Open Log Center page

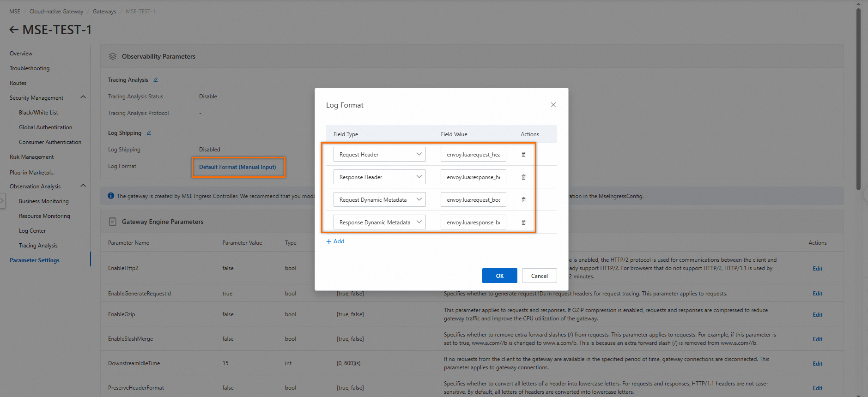point(32,231)
